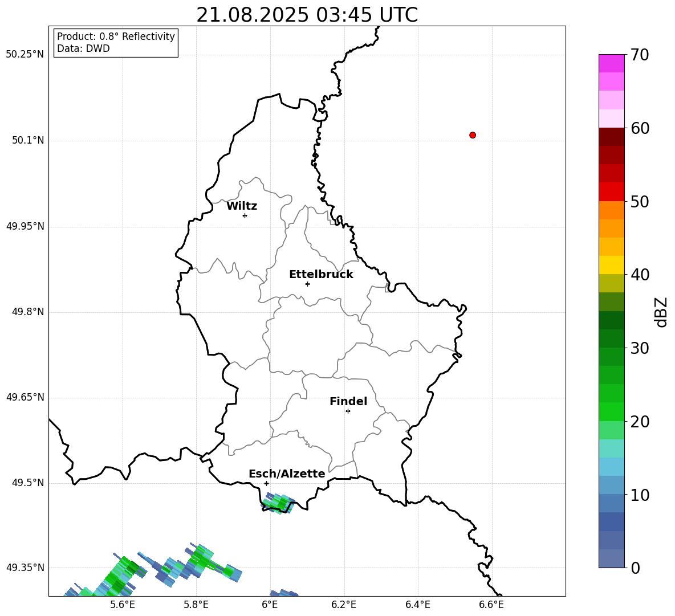Click the 49.35°N latitude label

click(x=25, y=568)
